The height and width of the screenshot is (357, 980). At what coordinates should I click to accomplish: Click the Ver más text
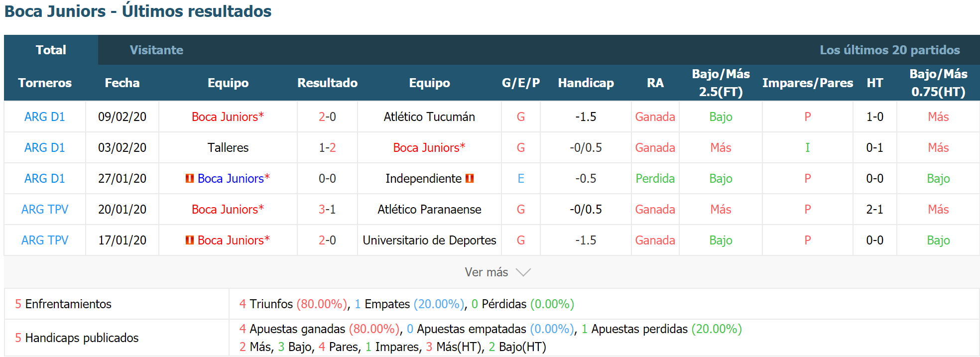tap(487, 272)
